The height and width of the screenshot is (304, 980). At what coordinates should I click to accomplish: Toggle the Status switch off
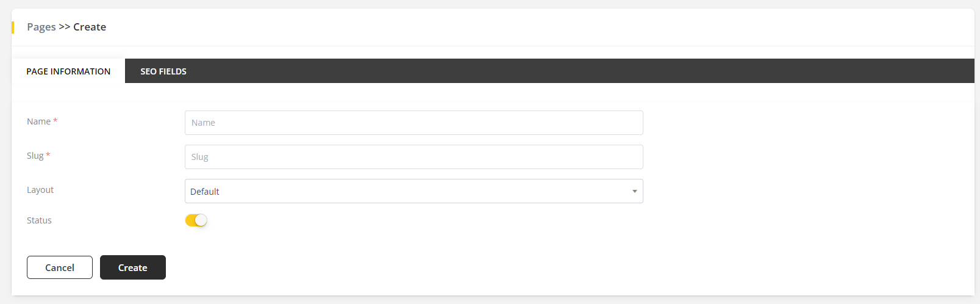196,220
